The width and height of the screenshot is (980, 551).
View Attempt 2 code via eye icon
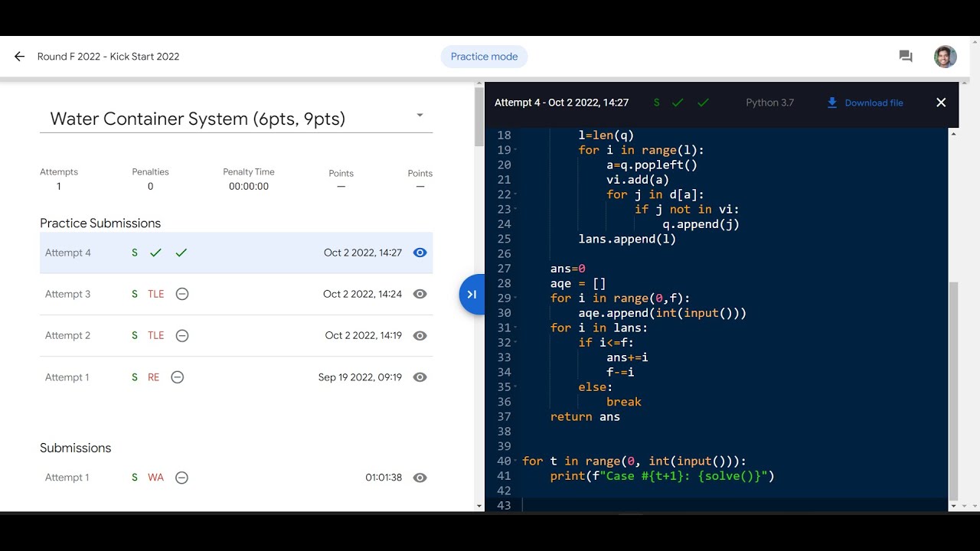[x=420, y=335]
